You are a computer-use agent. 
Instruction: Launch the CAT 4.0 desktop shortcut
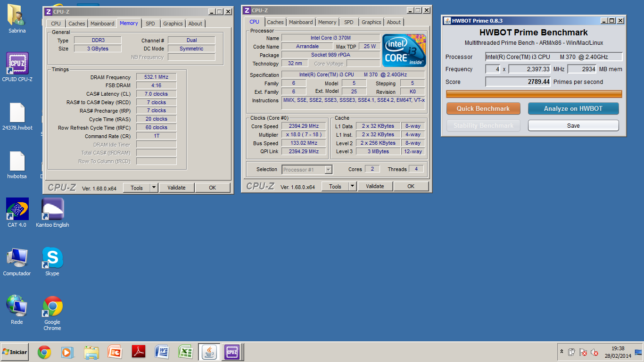pyautogui.click(x=17, y=213)
